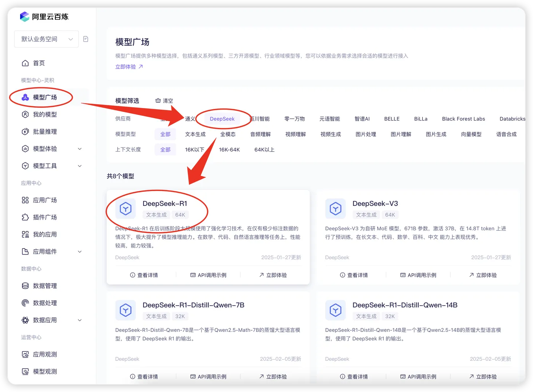
Task: Click the 立即体验 link under the page description
Action: (x=129, y=67)
